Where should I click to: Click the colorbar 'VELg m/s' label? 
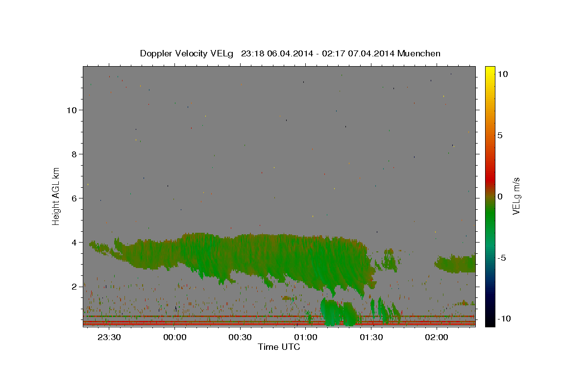pos(516,196)
